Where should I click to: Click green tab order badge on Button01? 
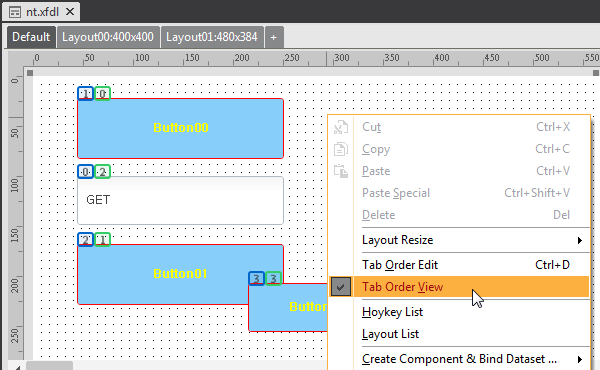point(103,240)
